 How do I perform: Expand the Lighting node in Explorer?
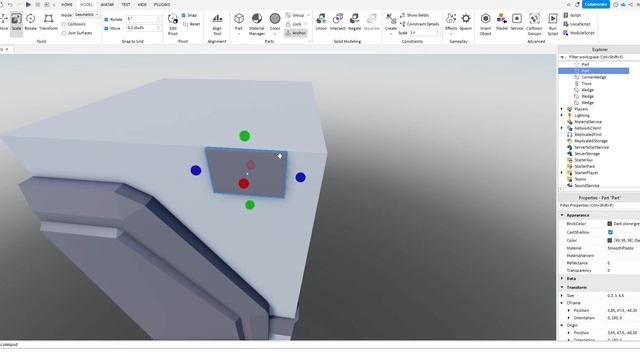pos(562,116)
